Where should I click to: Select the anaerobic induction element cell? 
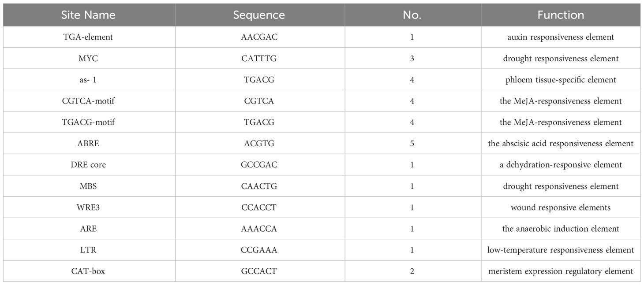(x=561, y=229)
